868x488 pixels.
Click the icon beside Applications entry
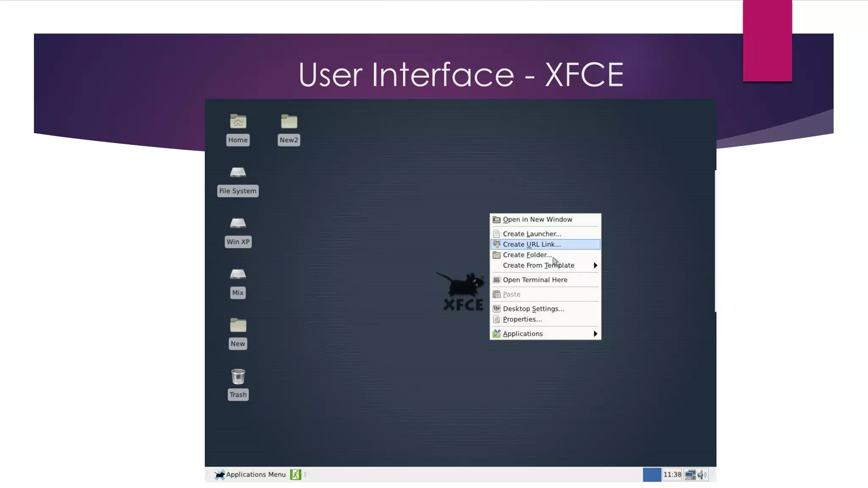pyautogui.click(x=496, y=333)
